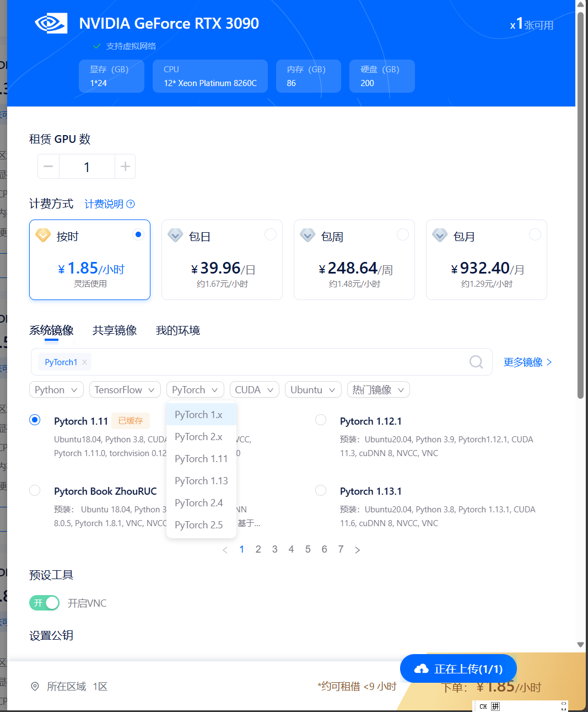Toggle the 开启VNC switch off
This screenshot has height=712, width=588.
(x=44, y=603)
